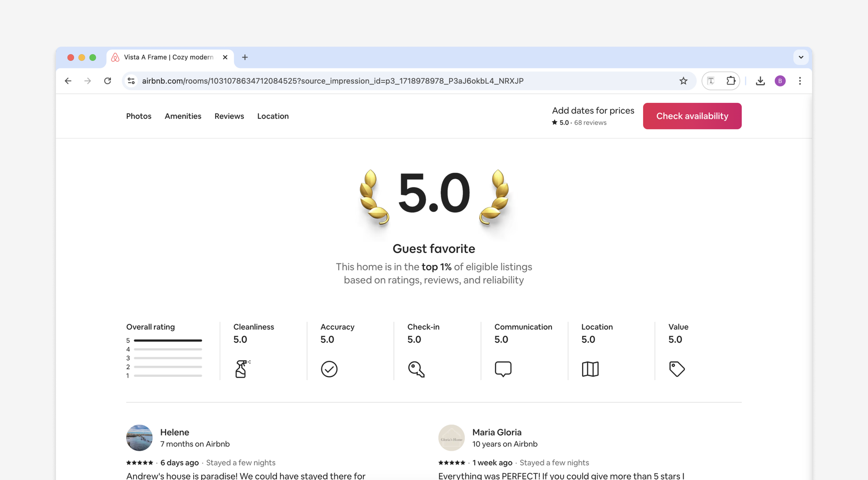Click the 68 reviews link
Screen dimensions: 868x480
[590, 122]
